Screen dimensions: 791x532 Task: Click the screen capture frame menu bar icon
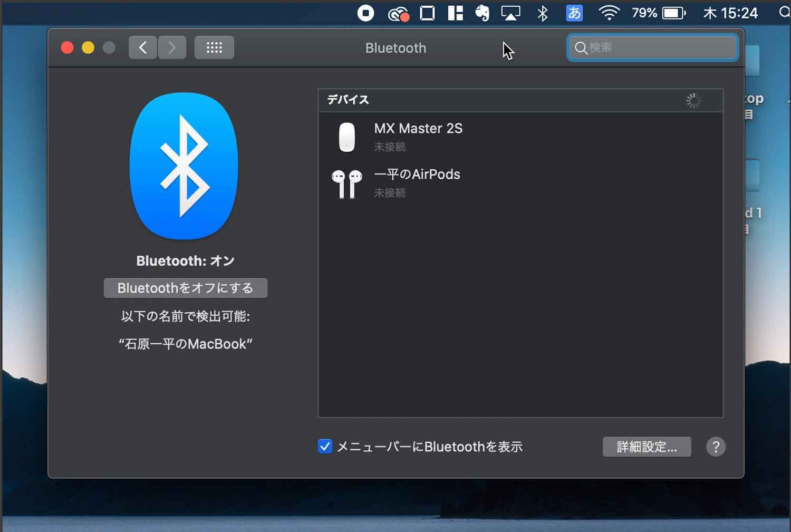pyautogui.click(x=427, y=13)
